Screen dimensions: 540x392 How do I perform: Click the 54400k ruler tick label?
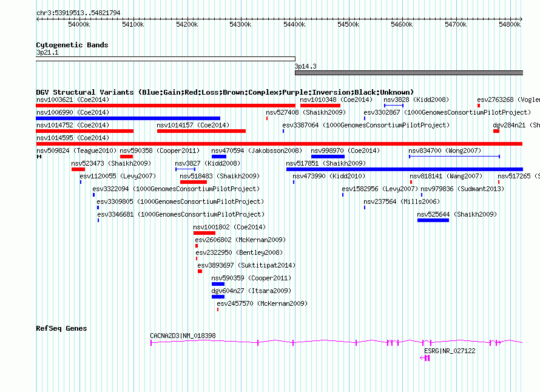point(294,25)
